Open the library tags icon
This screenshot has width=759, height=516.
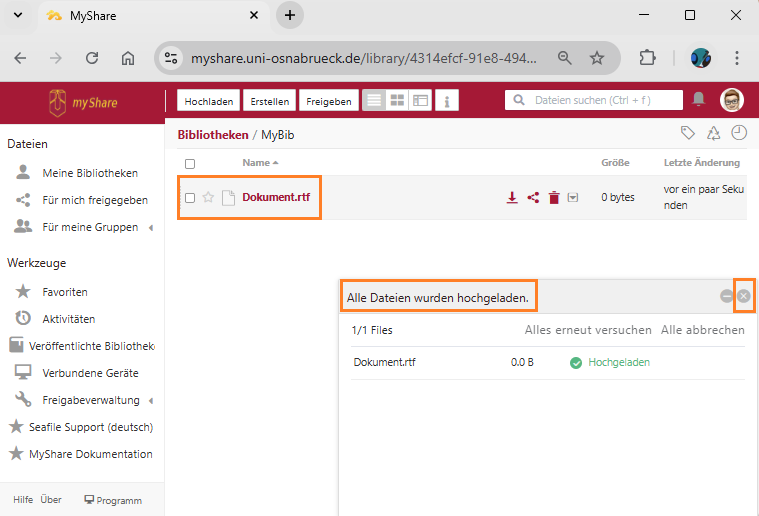[687, 133]
